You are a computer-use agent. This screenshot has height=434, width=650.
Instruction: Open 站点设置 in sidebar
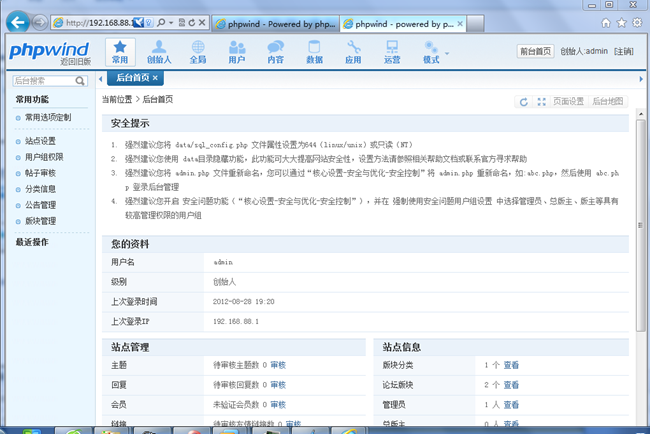40,141
